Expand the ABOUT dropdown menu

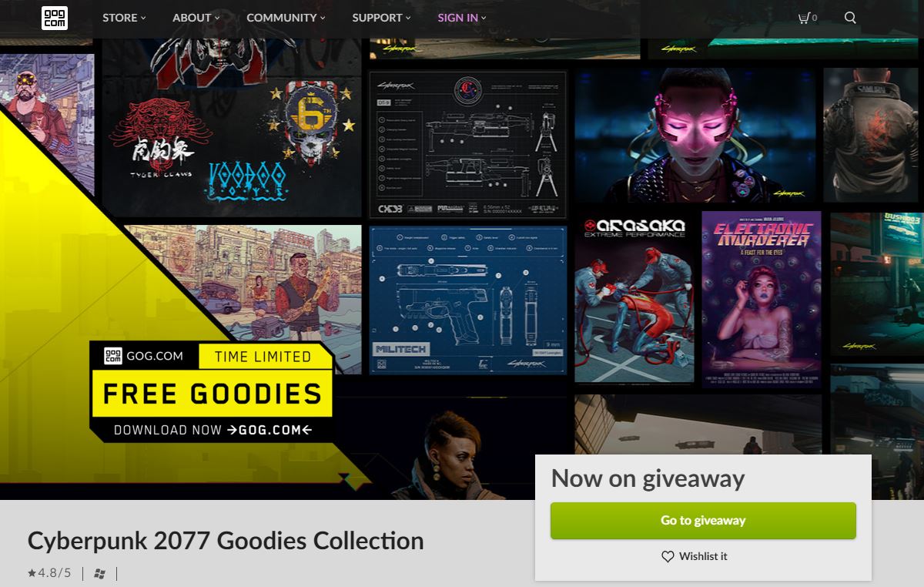tap(196, 18)
